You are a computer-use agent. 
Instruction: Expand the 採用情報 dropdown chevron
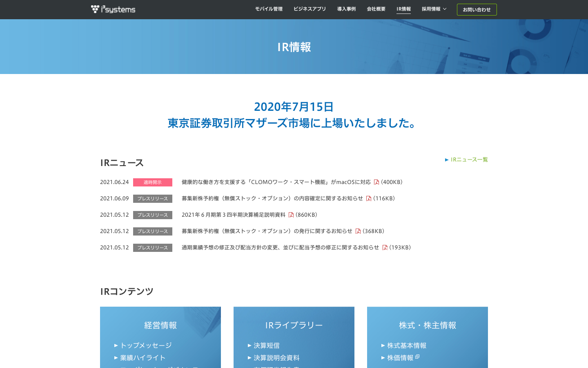(445, 9)
